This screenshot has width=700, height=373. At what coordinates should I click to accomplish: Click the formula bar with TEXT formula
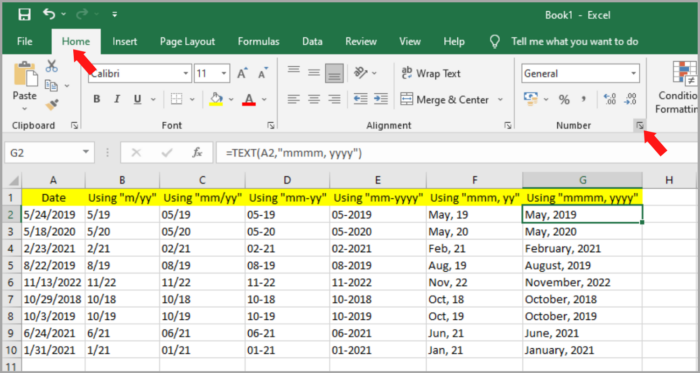click(x=457, y=153)
